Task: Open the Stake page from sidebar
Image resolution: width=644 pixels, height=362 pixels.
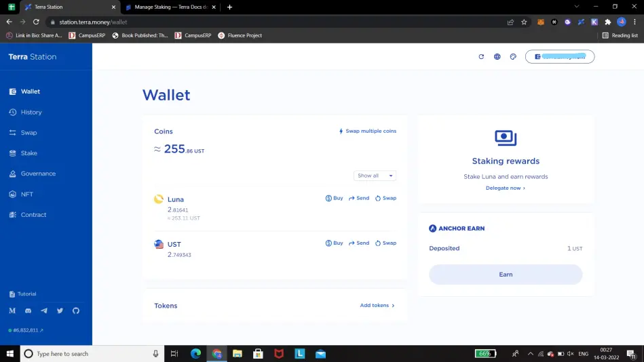Action: point(23,153)
